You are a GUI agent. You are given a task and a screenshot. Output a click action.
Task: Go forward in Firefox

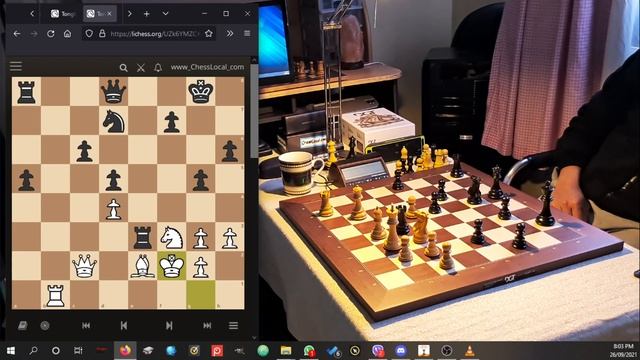34,33
